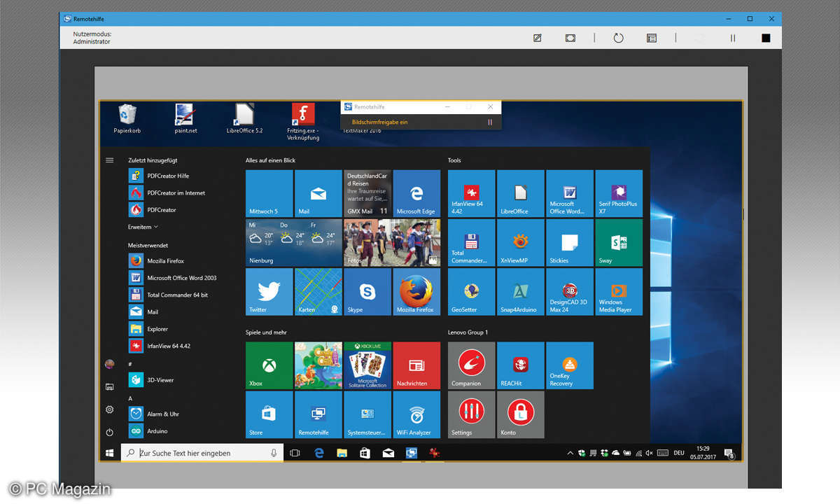840x504 pixels.
Task: Pause screen sharing in the small Remotehilfe window
Action: (x=490, y=122)
